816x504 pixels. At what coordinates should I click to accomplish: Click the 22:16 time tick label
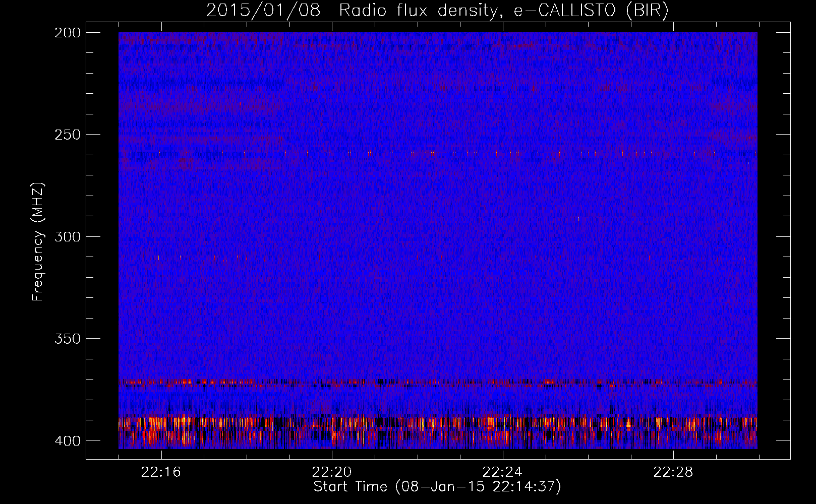point(161,472)
